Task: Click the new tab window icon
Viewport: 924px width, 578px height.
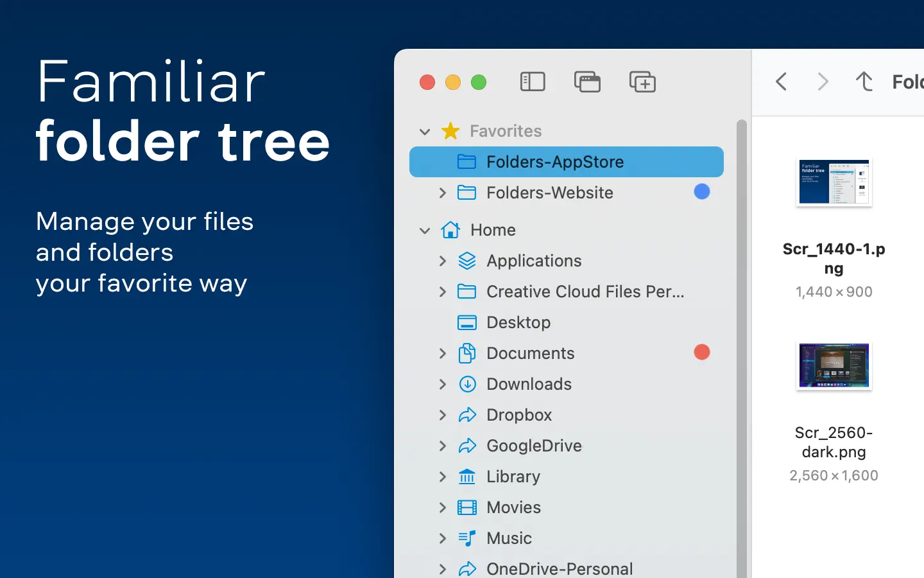Action: [587, 82]
